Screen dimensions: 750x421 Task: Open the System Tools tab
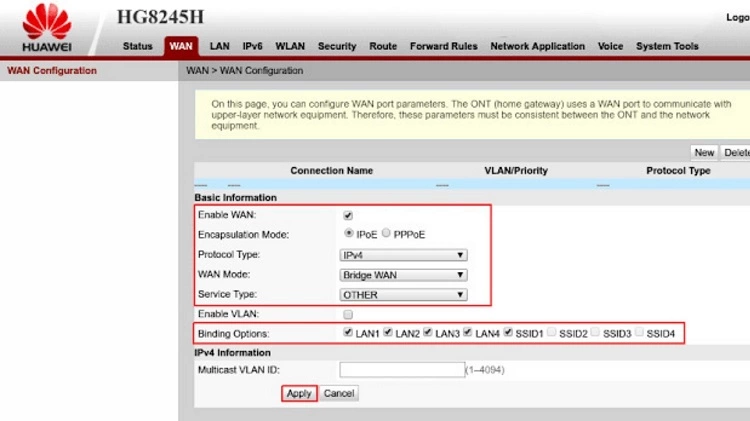667,46
